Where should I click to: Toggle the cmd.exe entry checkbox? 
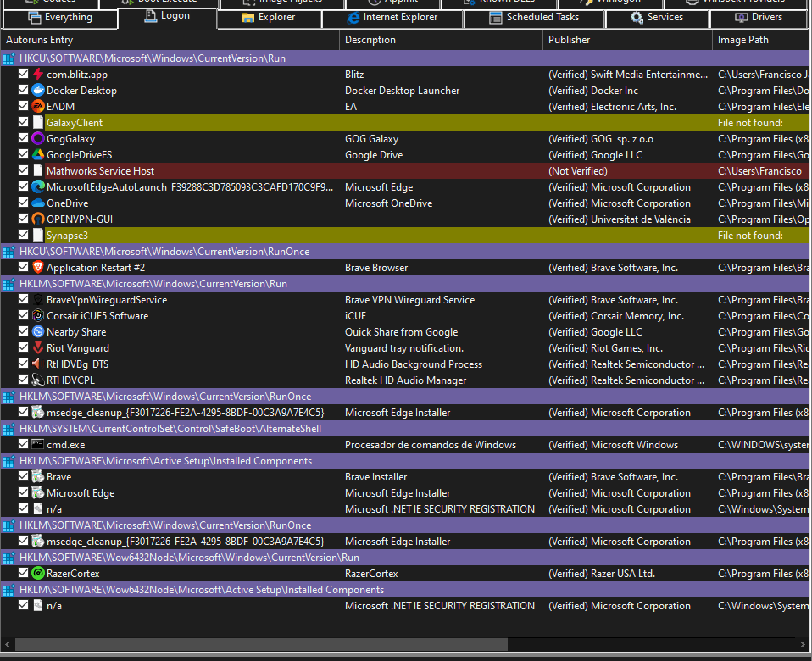coord(23,443)
